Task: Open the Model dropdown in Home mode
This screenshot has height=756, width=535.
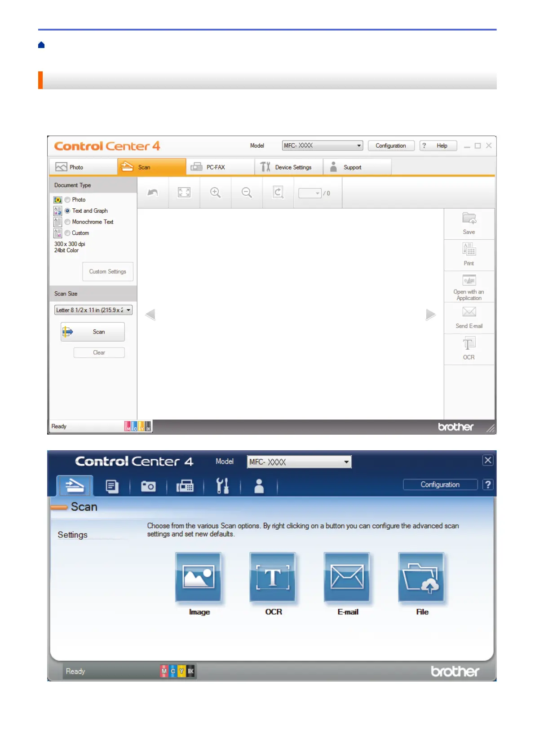Action: 323,145
